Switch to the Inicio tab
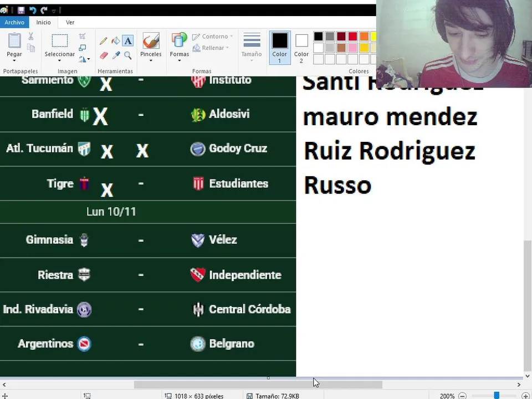This screenshot has width=532, height=399. [43, 22]
